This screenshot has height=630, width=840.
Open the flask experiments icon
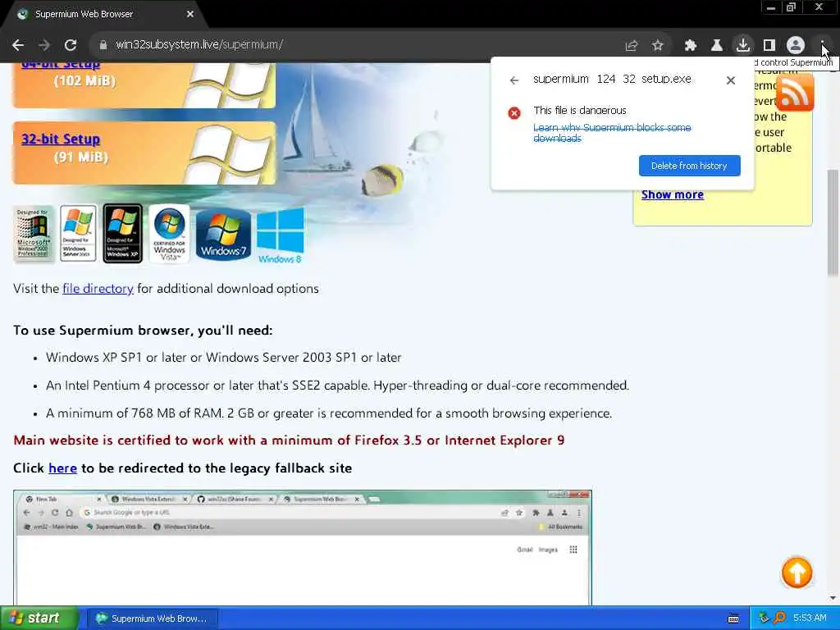tap(717, 46)
